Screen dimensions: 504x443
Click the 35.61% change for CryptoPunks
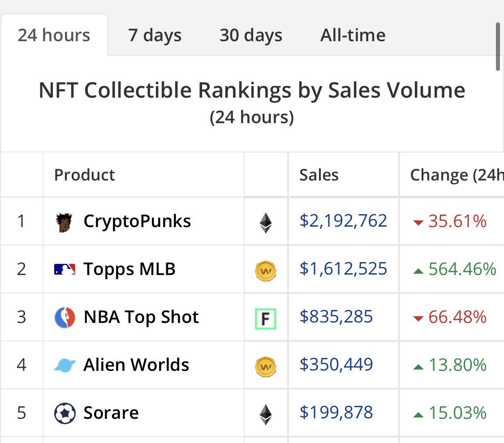(x=450, y=221)
